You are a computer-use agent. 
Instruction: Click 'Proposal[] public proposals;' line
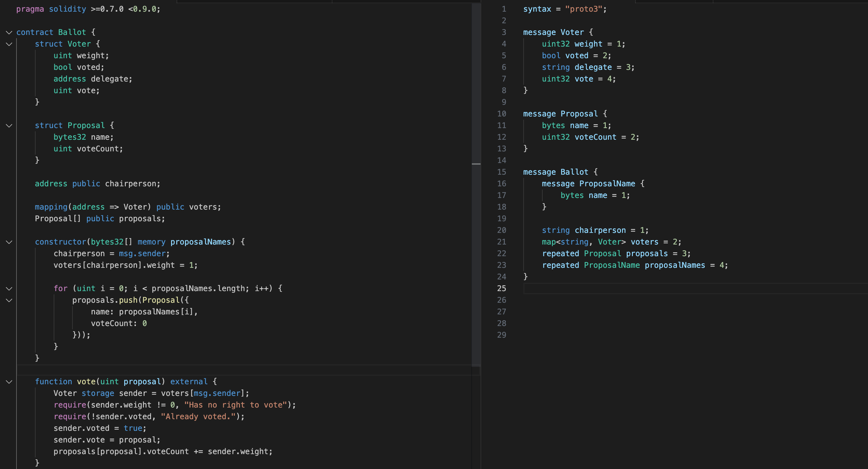click(x=100, y=219)
